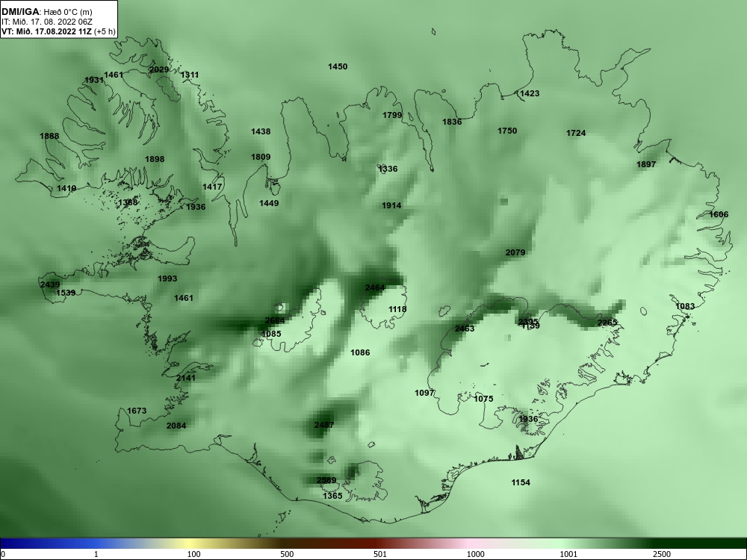
Task: Click the 1673 map value
Action: click(x=137, y=411)
